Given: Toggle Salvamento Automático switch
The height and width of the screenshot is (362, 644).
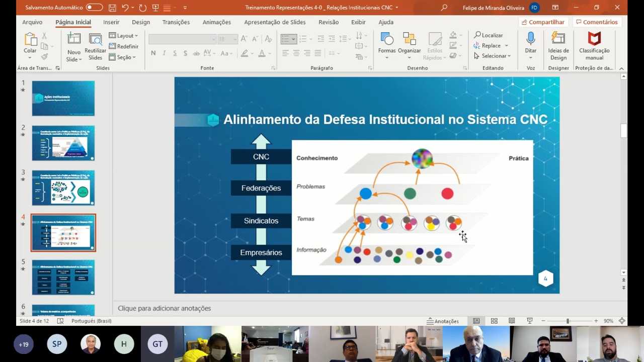Looking at the screenshot, I should 94,8.
